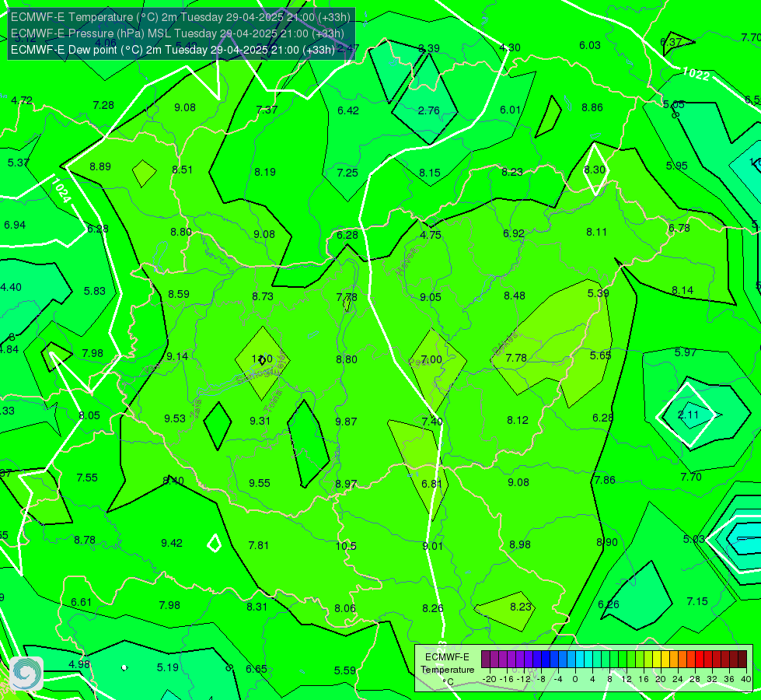Viewport: 761px width, 700px height.
Task: Click the 7.55 dew point value
Action: (x=87, y=478)
